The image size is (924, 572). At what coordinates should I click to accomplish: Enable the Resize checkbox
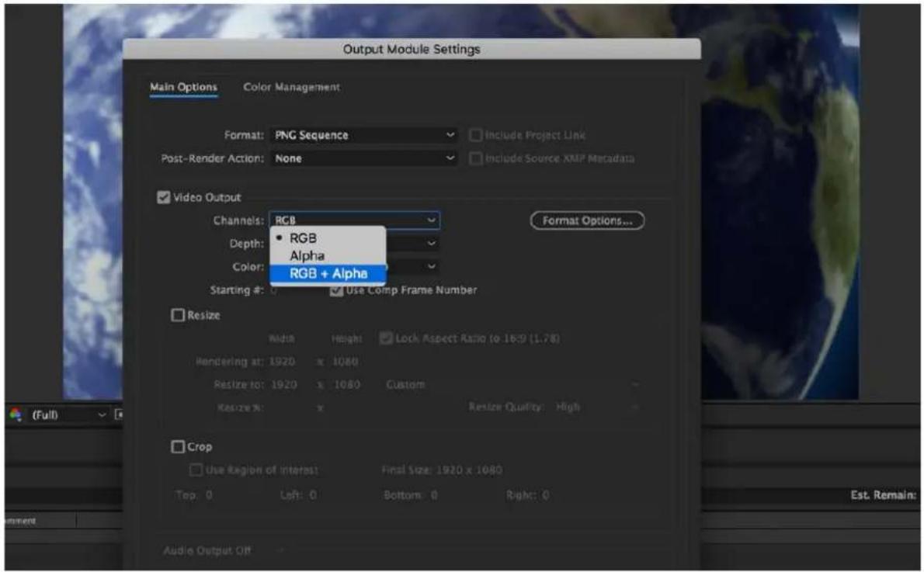coord(177,315)
